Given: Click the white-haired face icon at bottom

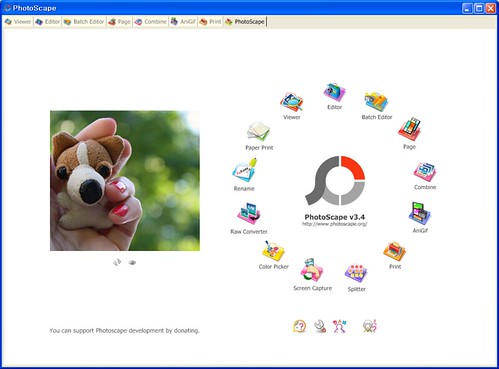Looking at the screenshot, I should (x=370, y=326).
